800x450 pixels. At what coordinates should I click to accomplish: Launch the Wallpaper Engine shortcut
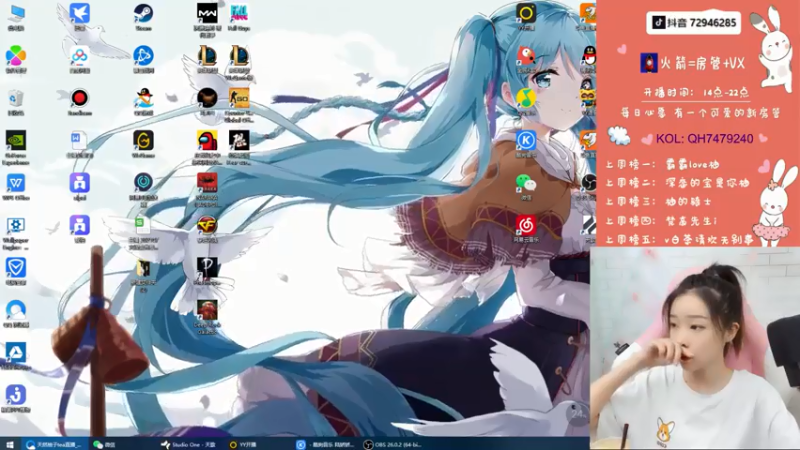pyautogui.click(x=16, y=233)
